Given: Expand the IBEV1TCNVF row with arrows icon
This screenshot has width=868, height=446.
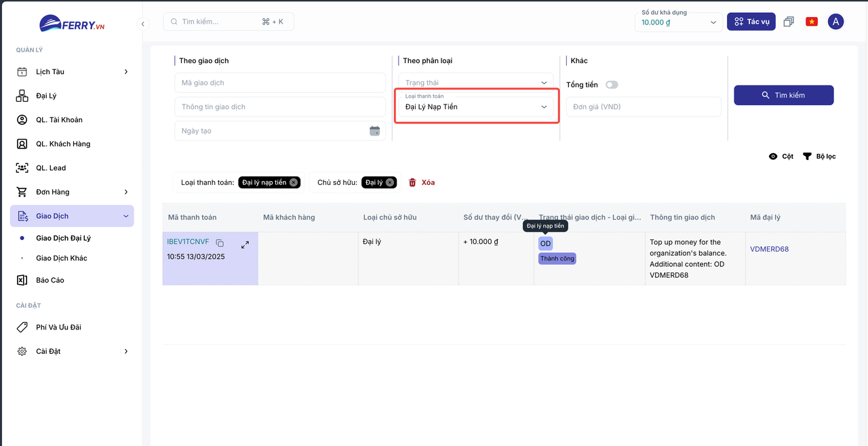Looking at the screenshot, I should [245, 245].
